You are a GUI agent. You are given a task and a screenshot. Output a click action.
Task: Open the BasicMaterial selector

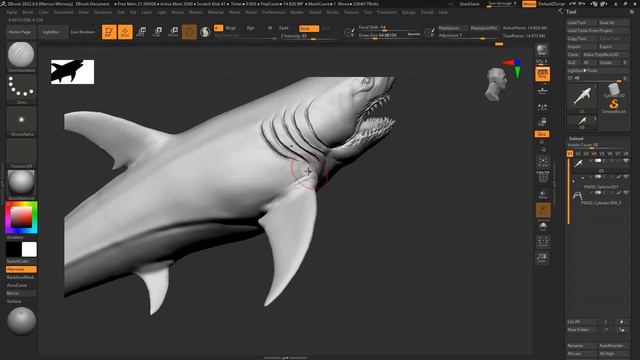[x=21, y=183]
